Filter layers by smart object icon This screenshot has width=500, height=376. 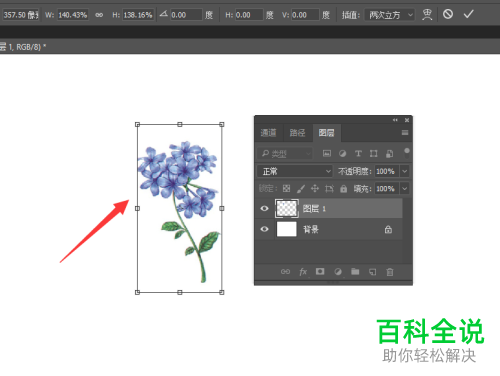389,154
